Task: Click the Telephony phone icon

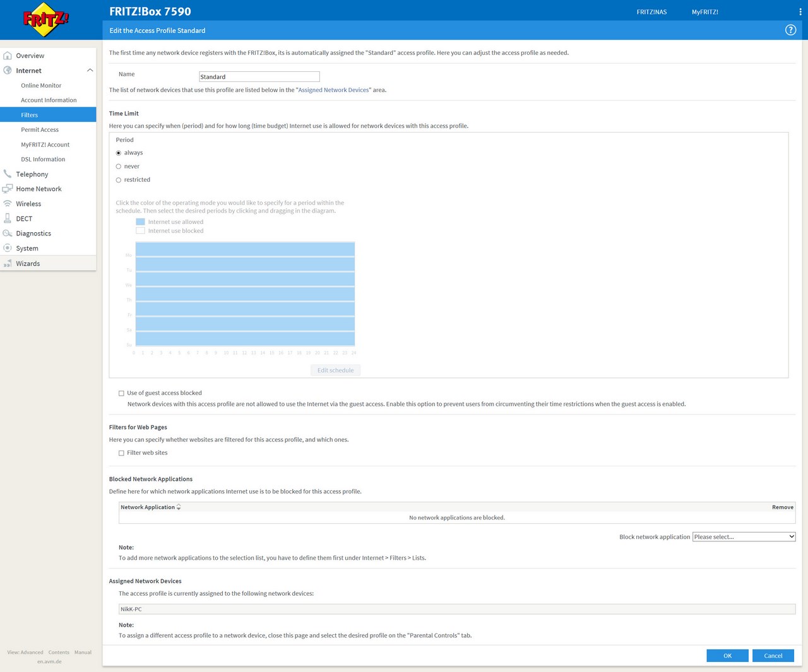Action: pos(8,174)
